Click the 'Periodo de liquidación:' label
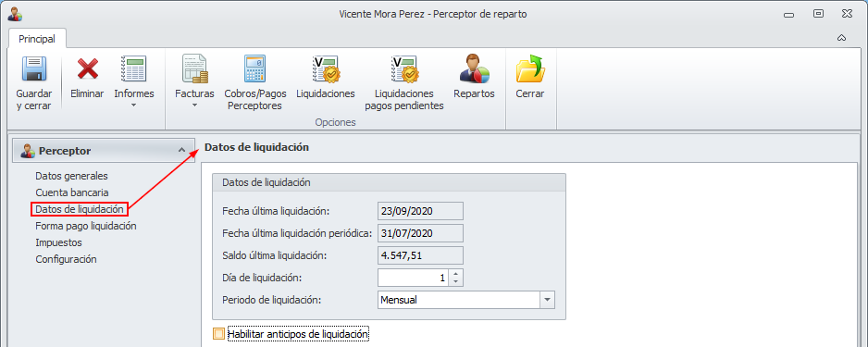This screenshot has height=347, width=868. click(271, 300)
